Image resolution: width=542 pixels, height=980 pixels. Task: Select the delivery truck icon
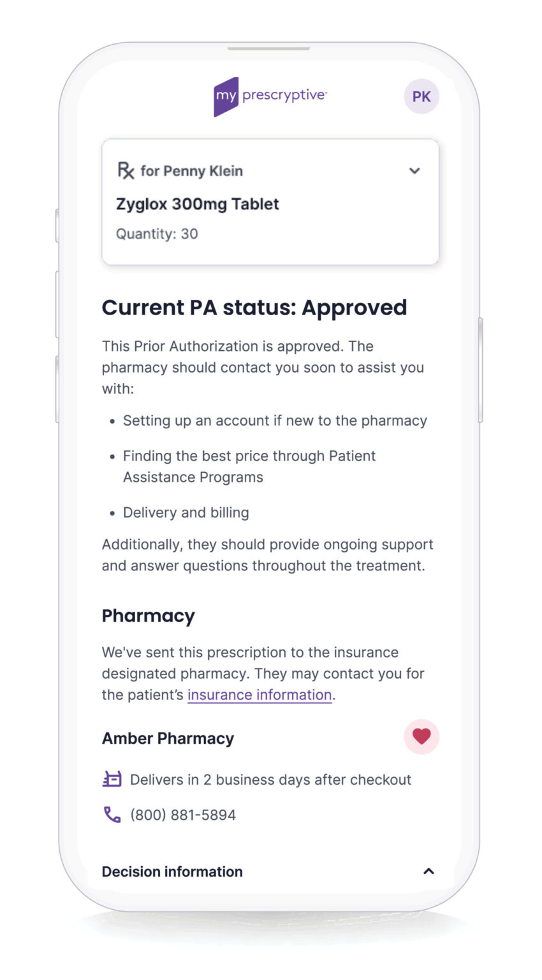pos(111,779)
